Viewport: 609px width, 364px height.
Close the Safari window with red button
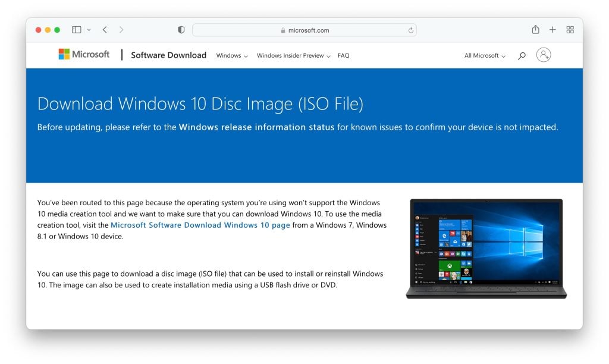point(38,30)
